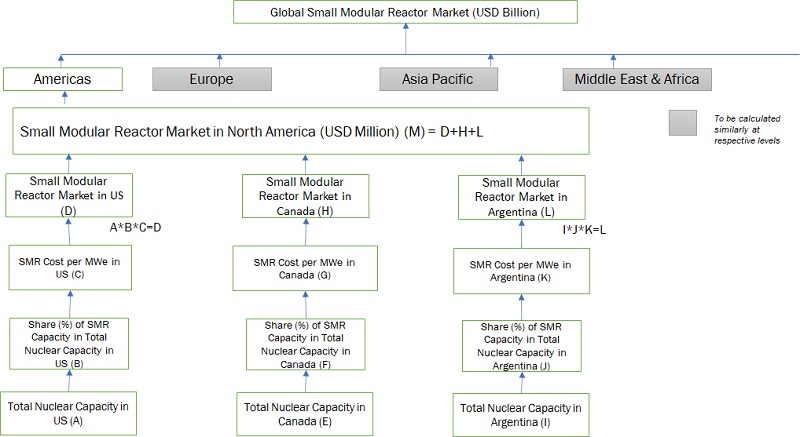Click Total Nuclear Capacity in Canada box
The height and width of the screenshot is (437, 800).
pos(305,412)
